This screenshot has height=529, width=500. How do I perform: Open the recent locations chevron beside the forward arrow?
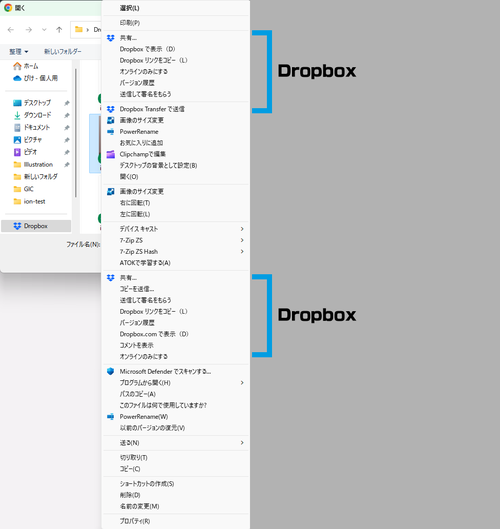point(44,30)
